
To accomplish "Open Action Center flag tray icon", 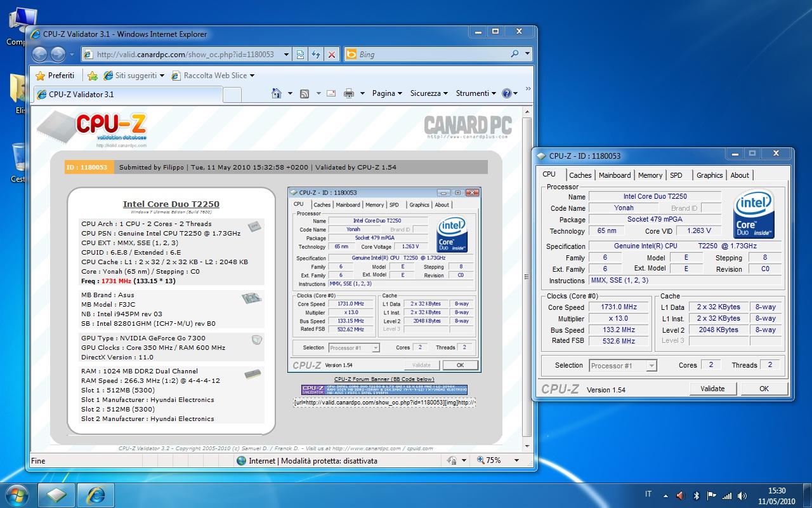I will pyautogui.click(x=712, y=495).
